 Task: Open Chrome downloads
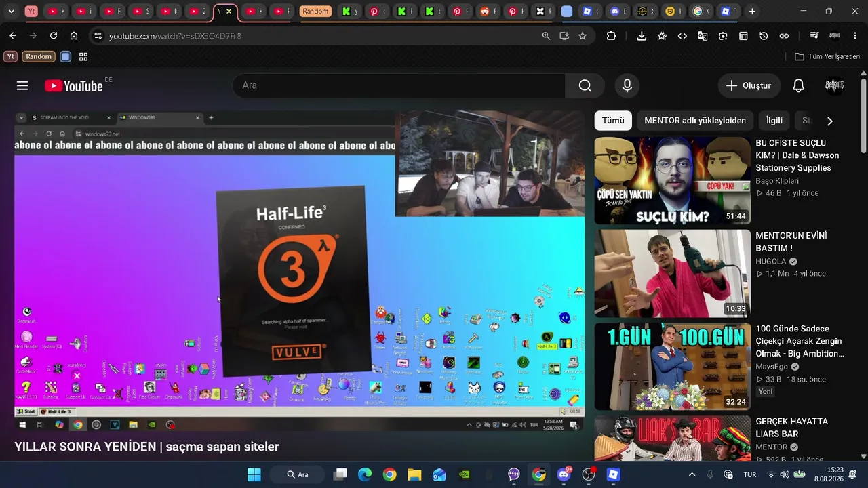(x=642, y=36)
